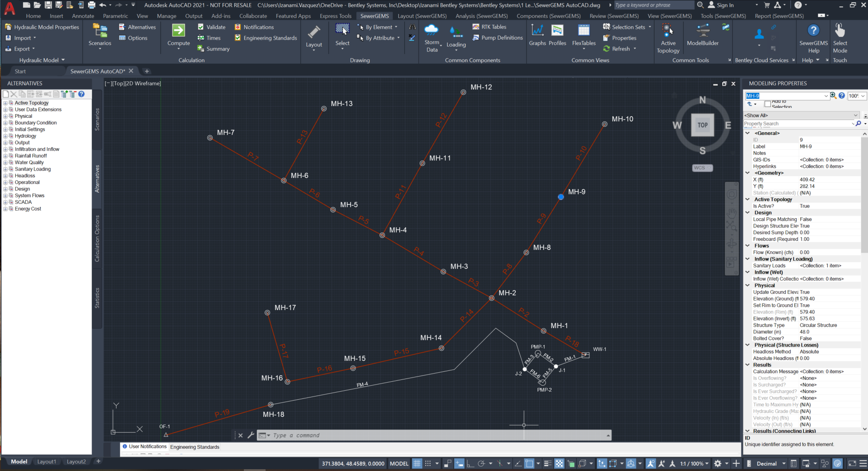
Task: Run the Compute button
Action: pos(178,35)
